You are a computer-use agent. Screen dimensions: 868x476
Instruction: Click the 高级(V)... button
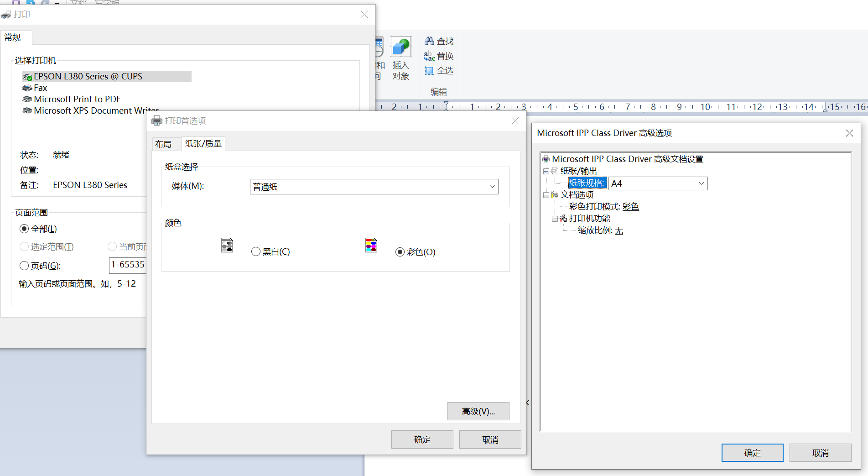[x=478, y=411]
